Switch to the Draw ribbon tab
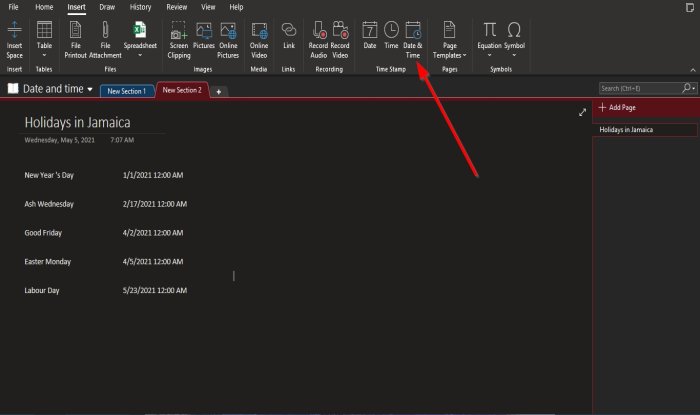 pos(107,7)
